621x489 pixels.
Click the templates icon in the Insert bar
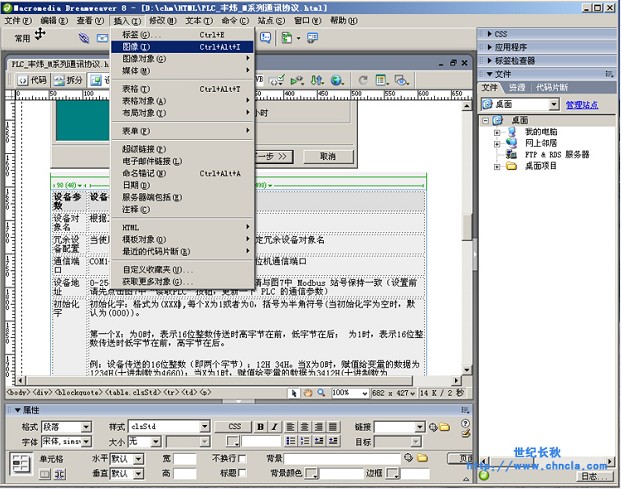[x=287, y=38]
